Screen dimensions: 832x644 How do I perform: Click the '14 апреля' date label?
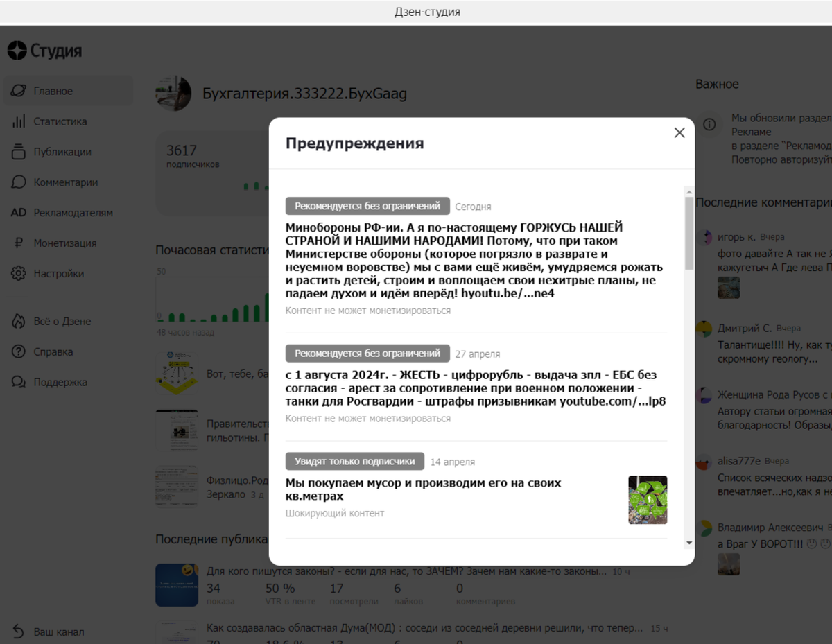coord(453,462)
